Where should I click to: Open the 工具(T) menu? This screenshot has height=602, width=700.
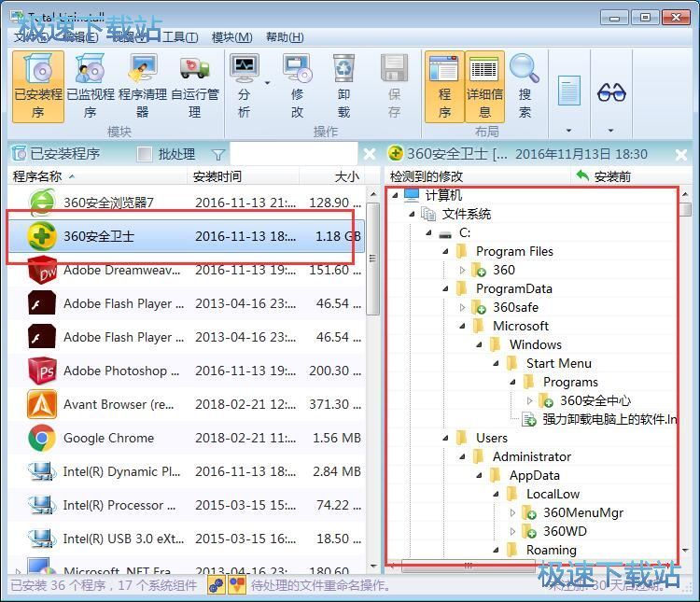point(180,37)
